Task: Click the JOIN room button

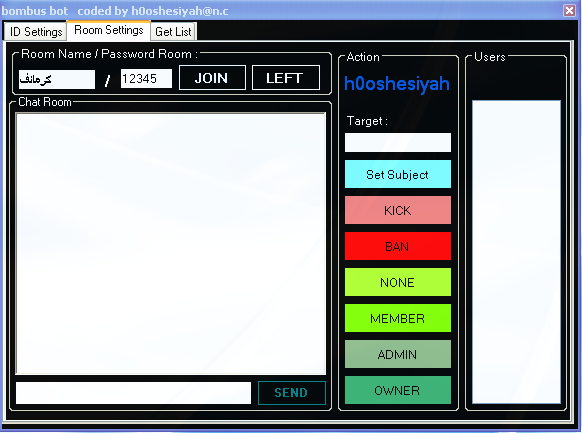Action: 212,78
